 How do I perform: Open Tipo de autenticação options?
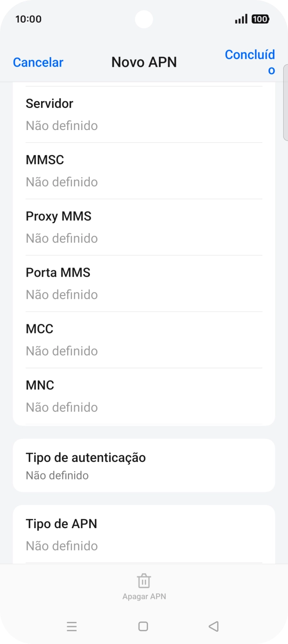[x=144, y=466]
